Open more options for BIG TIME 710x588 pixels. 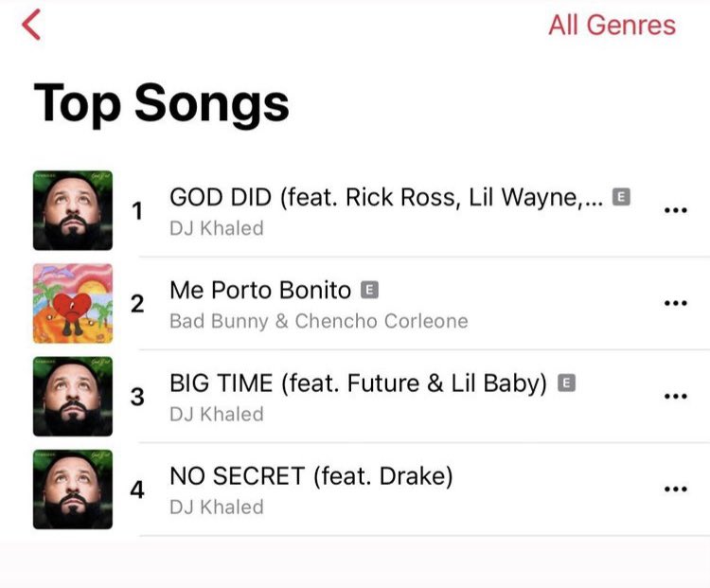coord(675,396)
